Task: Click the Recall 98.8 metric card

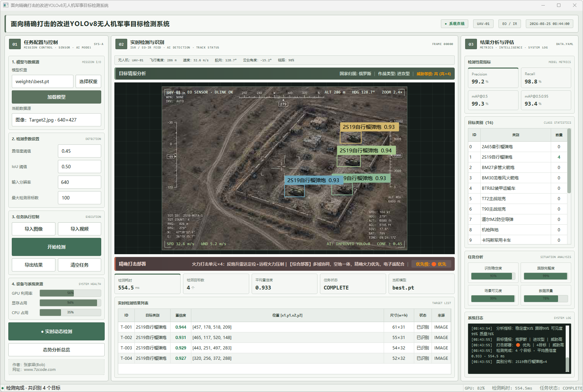Action: point(546,78)
